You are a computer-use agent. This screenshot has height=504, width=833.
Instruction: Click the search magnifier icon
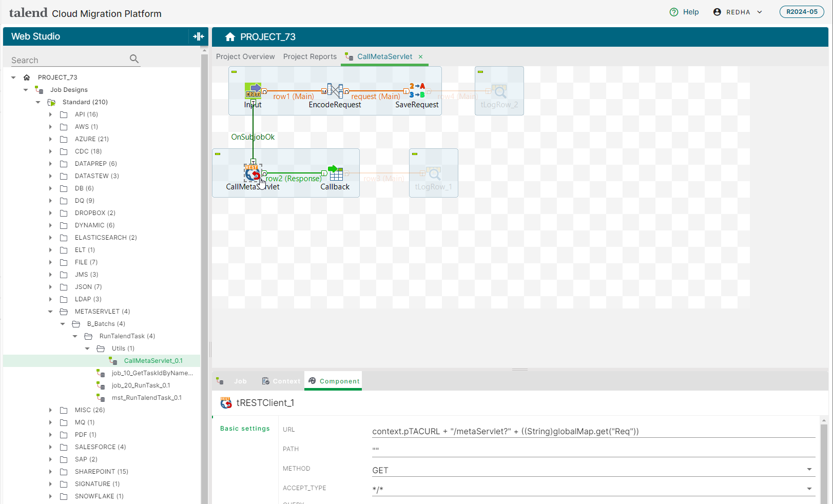tap(134, 59)
